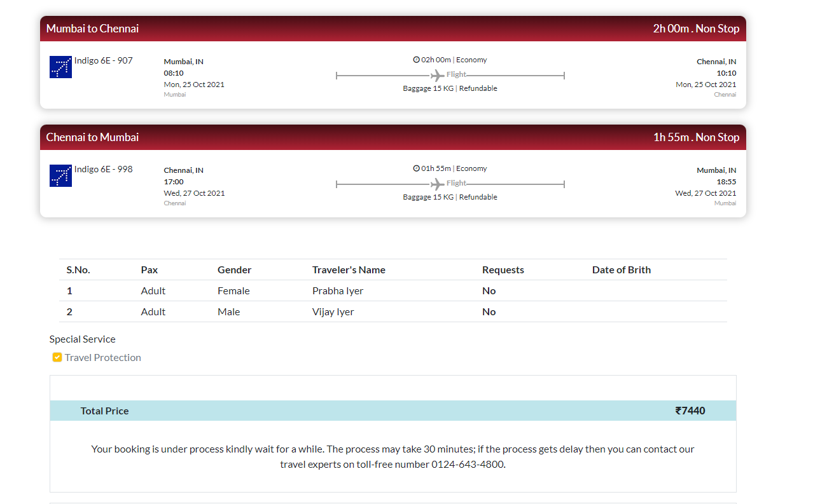Click the Date of Brith column header

tap(621, 269)
